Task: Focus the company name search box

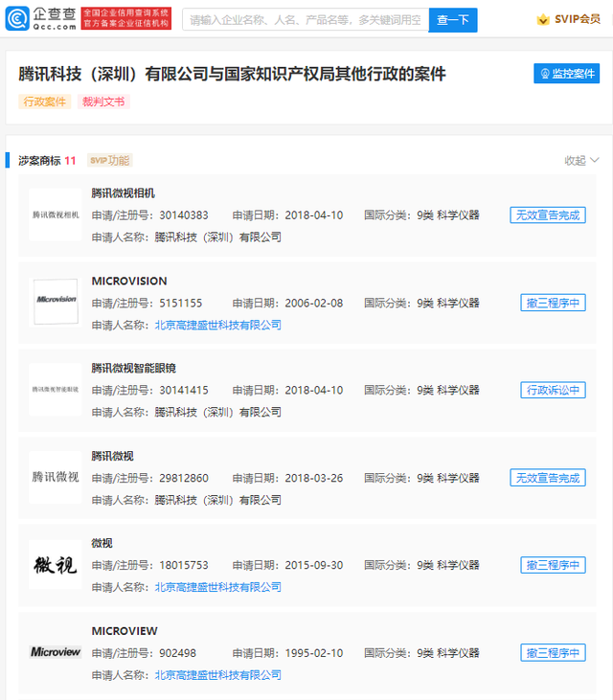Action: pos(306,20)
